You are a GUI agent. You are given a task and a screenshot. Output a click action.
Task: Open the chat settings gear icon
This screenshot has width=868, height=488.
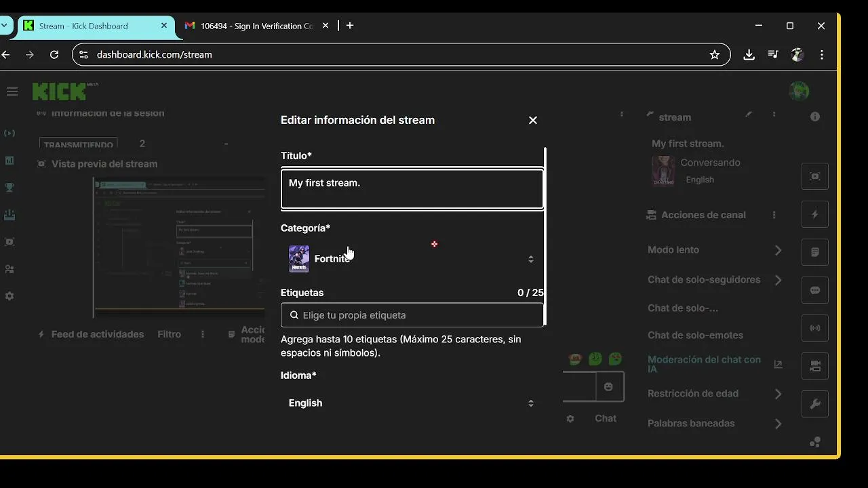coord(570,419)
